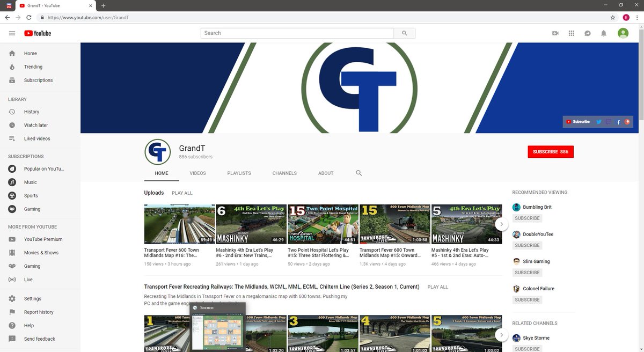This screenshot has height=352, width=644.
Task: Select the channel Home tab
Action: 162,173
